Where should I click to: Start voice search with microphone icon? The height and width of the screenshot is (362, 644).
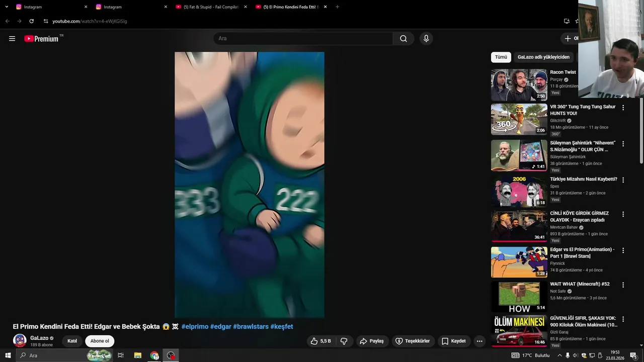(x=426, y=39)
